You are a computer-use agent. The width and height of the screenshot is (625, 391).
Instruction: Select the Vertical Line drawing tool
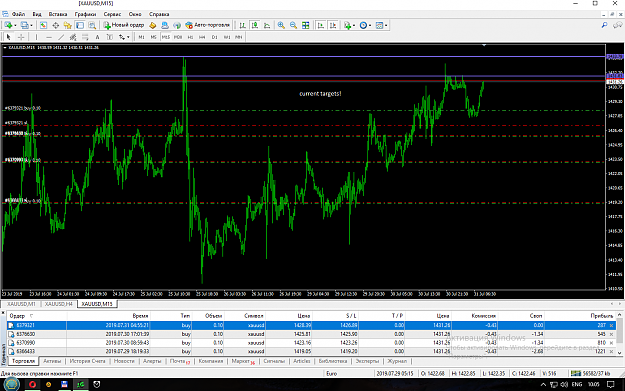[x=36, y=37]
